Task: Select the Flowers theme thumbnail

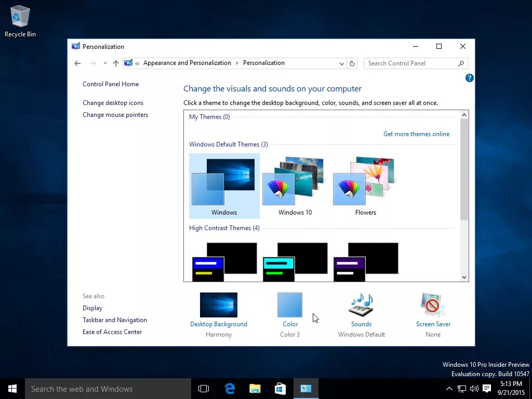Action: (x=365, y=185)
